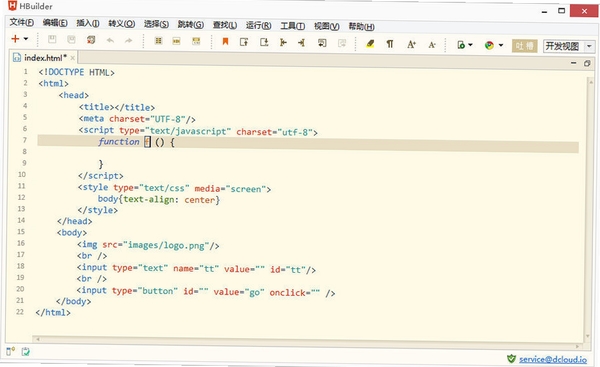Open the 视图(V) menu
600x367 pixels.
click(x=326, y=26)
